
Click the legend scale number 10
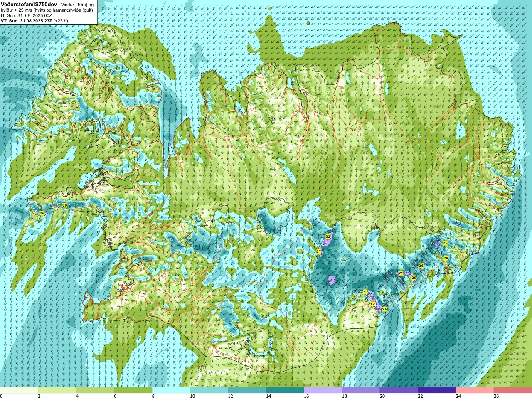click(192, 396)
